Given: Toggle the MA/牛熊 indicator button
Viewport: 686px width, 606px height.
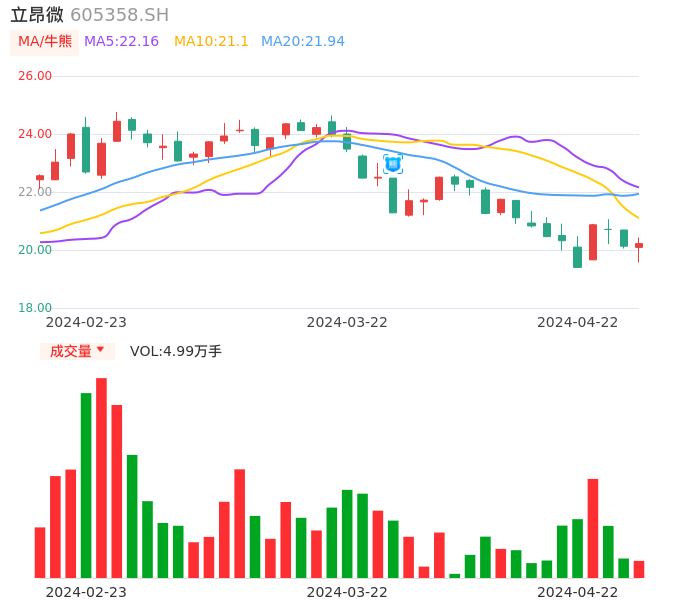Looking at the screenshot, I should pyautogui.click(x=45, y=42).
